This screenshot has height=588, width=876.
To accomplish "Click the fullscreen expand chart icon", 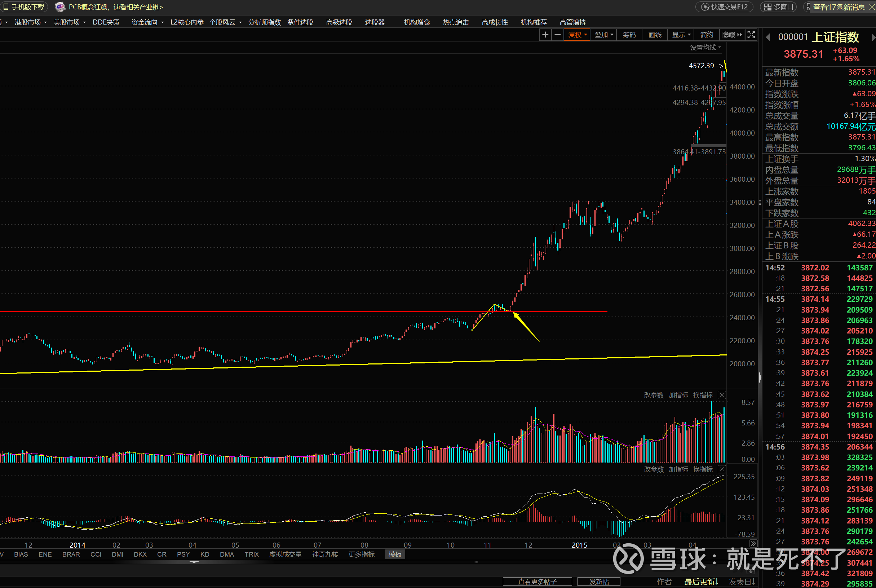I will pyautogui.click(x=751, y=35).
